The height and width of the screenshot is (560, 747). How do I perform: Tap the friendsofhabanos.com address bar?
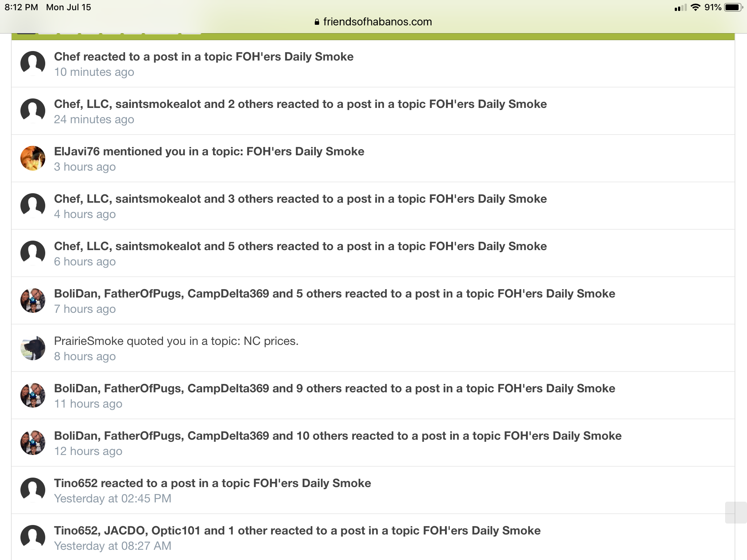[x=373, y=22]
